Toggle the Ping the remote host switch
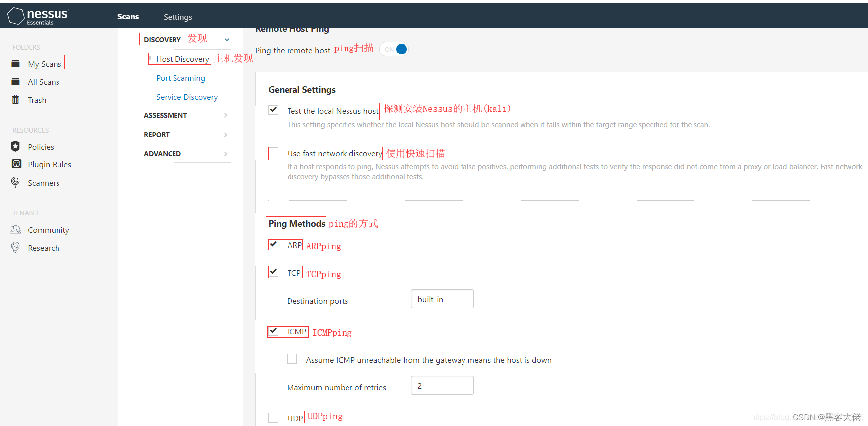Screen dimensions: 868x426 tap(394, 49)
